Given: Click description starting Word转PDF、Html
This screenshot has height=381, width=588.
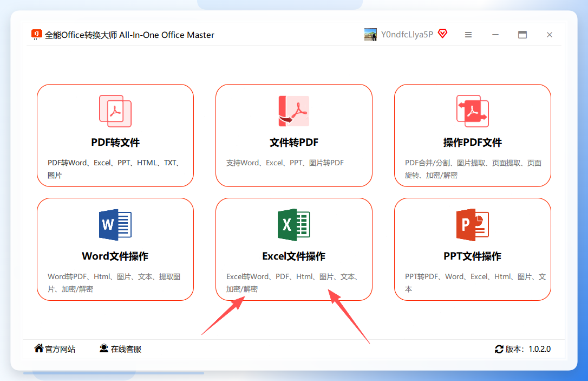Looking at the screenshot, I should (114, 283).
